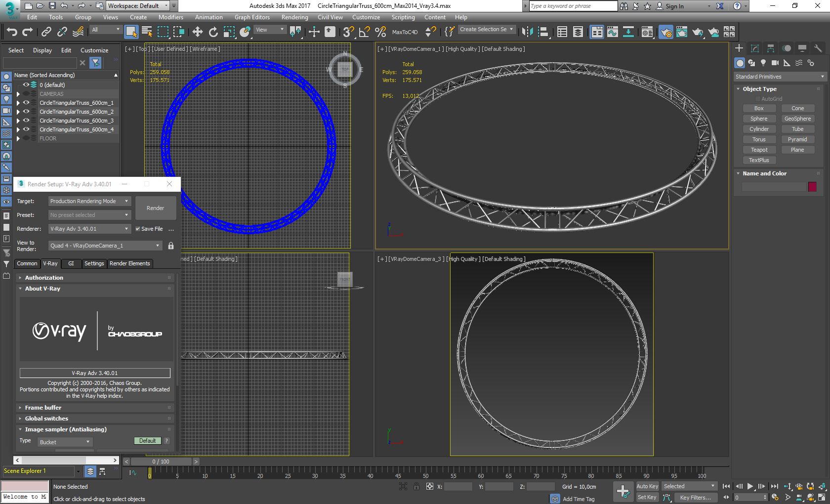Switch to the GI tab in Render Setup
This screenshot has width=830, height=504.
point(71,263)
